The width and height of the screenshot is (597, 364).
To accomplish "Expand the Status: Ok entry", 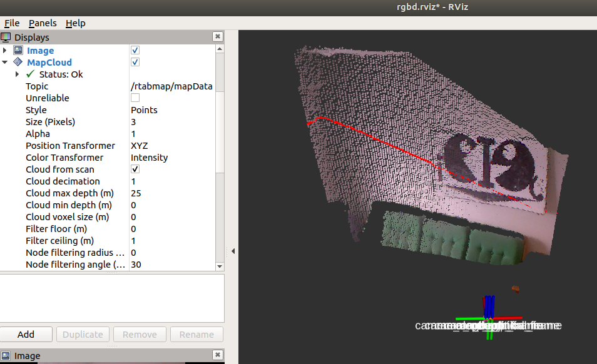I will (18, 74).
